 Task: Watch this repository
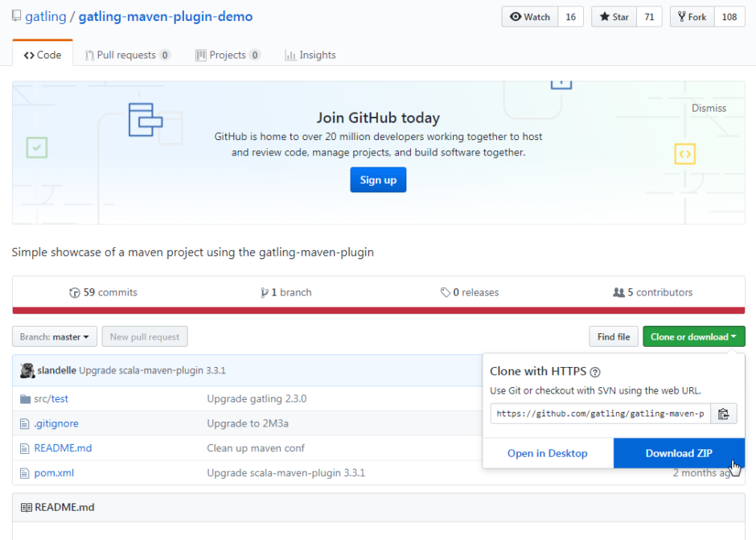[530, 17]
